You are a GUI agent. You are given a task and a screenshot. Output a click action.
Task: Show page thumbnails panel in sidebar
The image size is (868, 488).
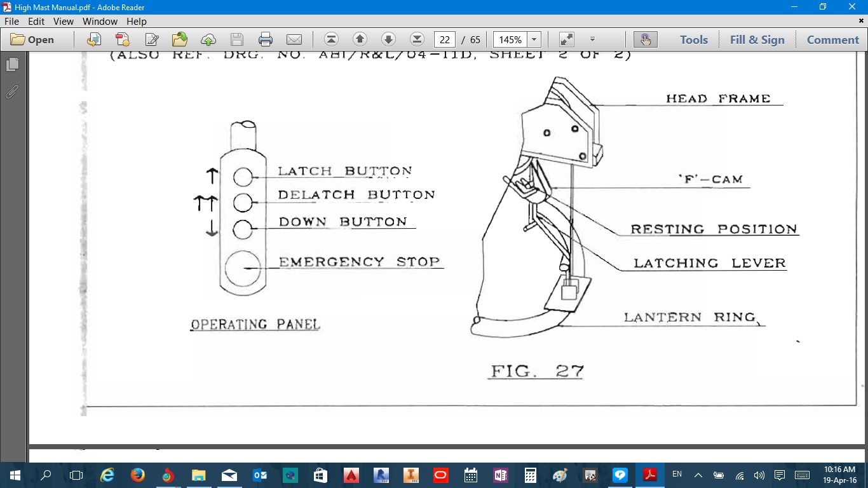coord(12,65)
